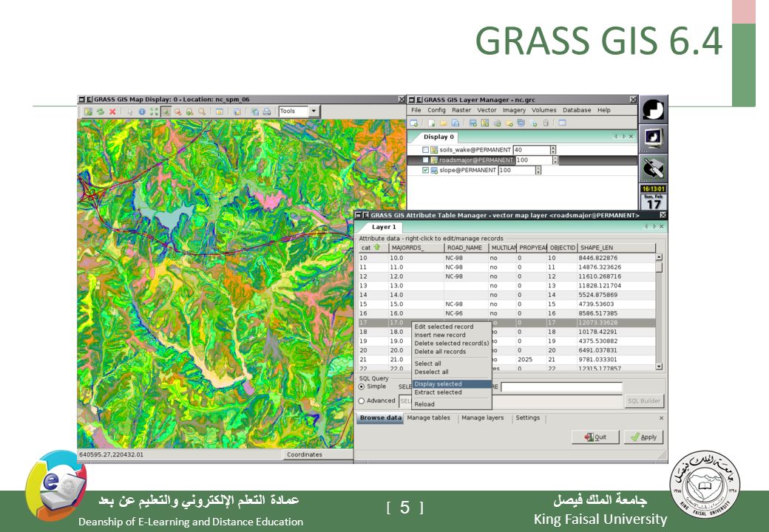Select the pressed Zoom in magnifier tool
Screen dimensions: 769x532
click(x=166, y=112)
